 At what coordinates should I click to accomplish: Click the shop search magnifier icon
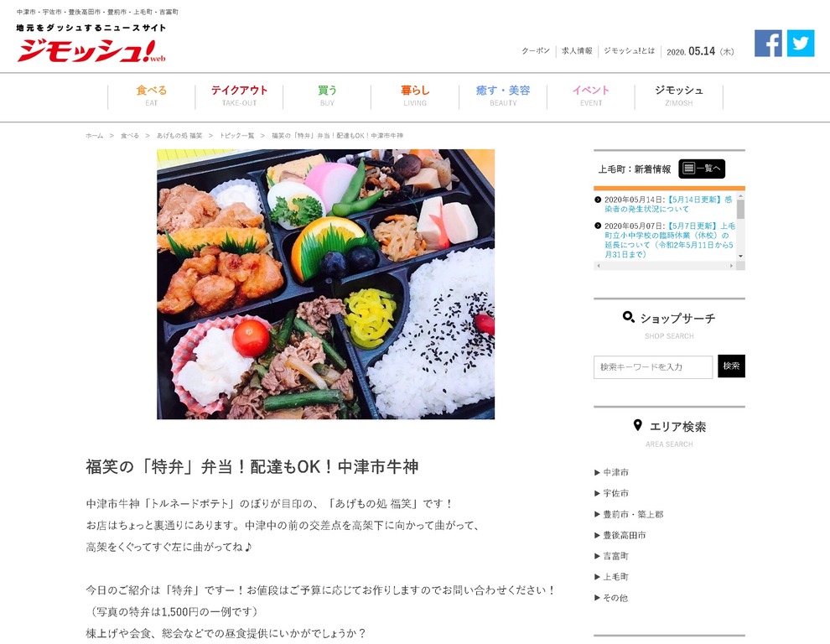(x=628, y=317)
